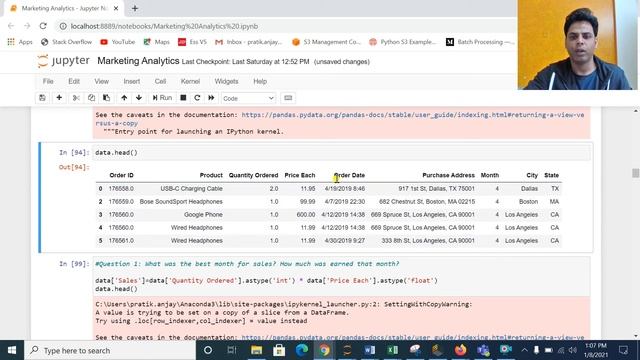640x360 pixels.
Task: Click the Jupyter logo
Action: pos(63,61)
